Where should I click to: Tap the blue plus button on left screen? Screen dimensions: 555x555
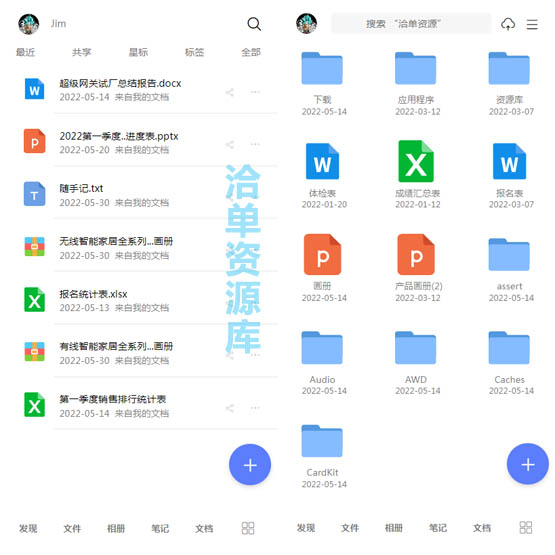(x=250, y=465)
